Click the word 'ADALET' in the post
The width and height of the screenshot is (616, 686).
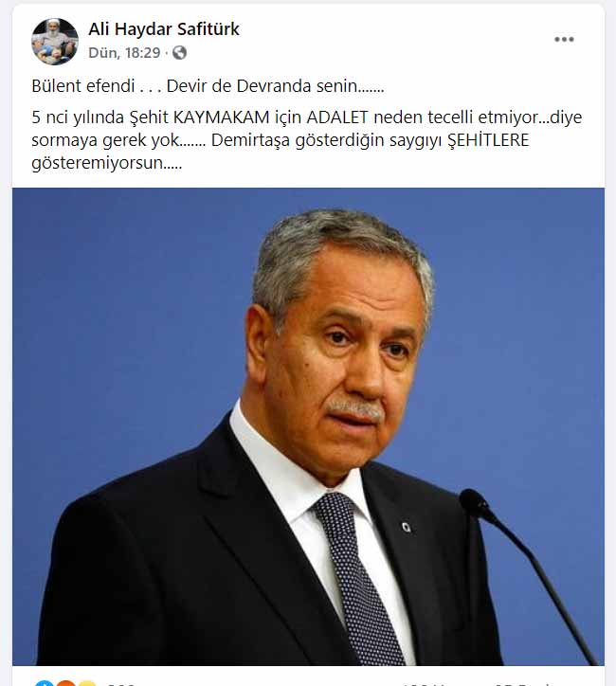pos(337,117)
